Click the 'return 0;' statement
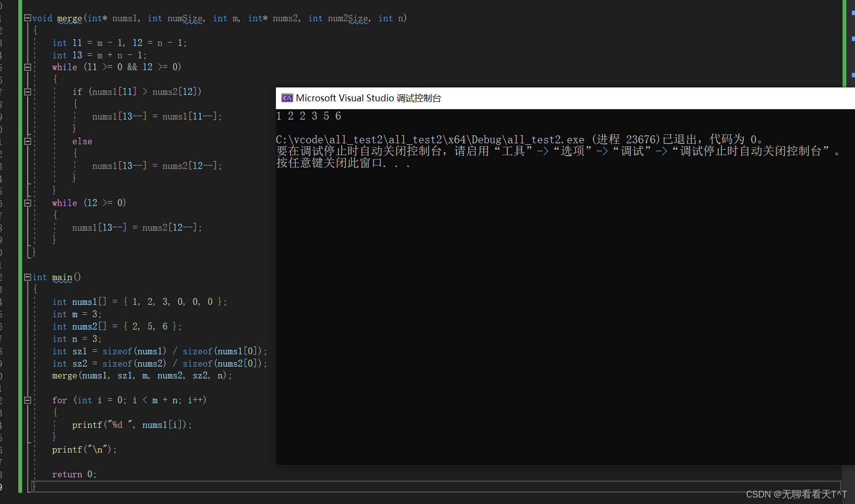The width and height of the screenshot is (855, 504). pyautogui.click(x=74, y=474)
